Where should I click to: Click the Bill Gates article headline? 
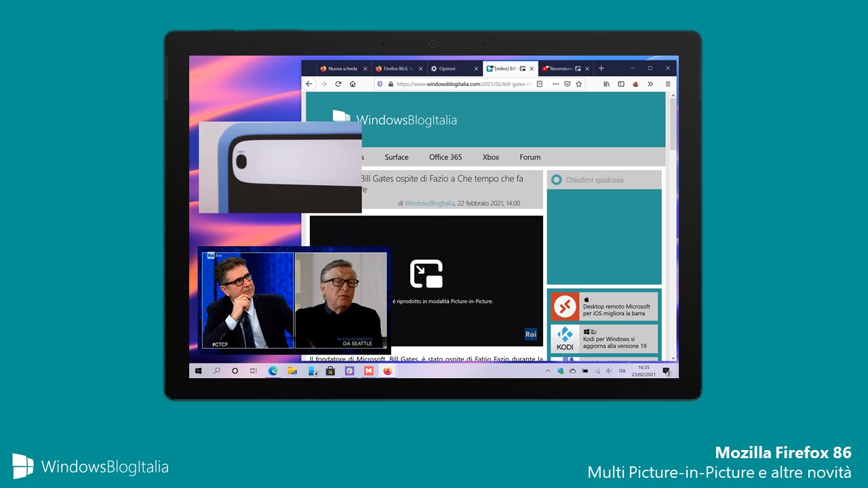[x=442, y=184]
